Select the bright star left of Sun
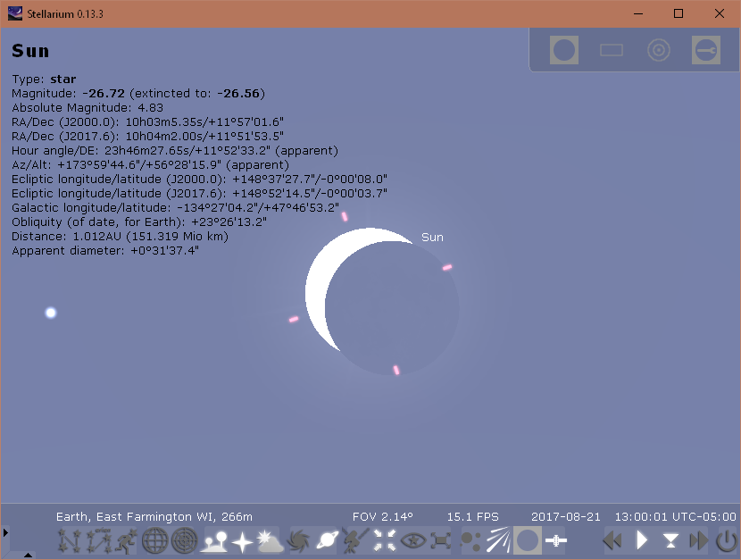The width and height of the screenshot is (741, 560). point(51,313)
